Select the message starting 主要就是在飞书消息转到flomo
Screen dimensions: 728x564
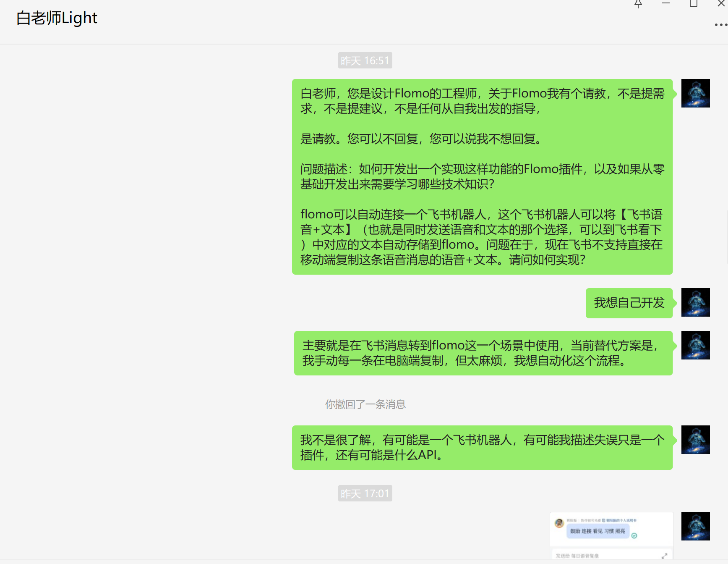(483, 353)
